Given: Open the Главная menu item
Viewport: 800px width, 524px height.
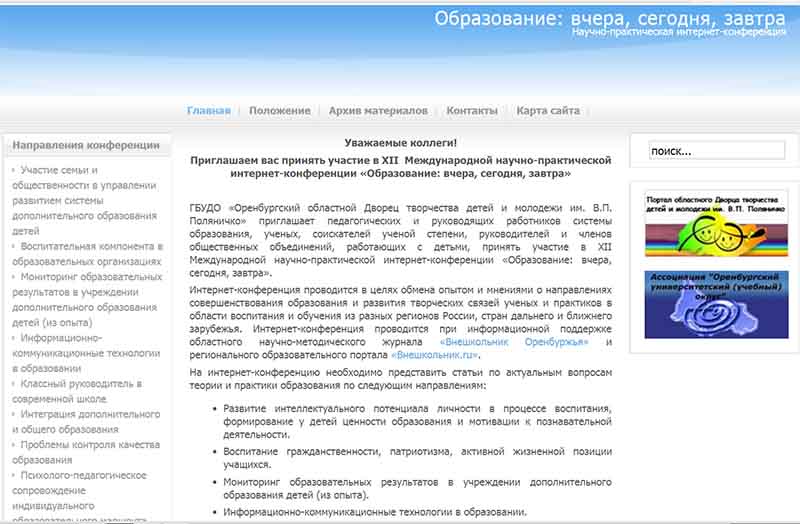Looking at the screenshot, I should [209, 110].
